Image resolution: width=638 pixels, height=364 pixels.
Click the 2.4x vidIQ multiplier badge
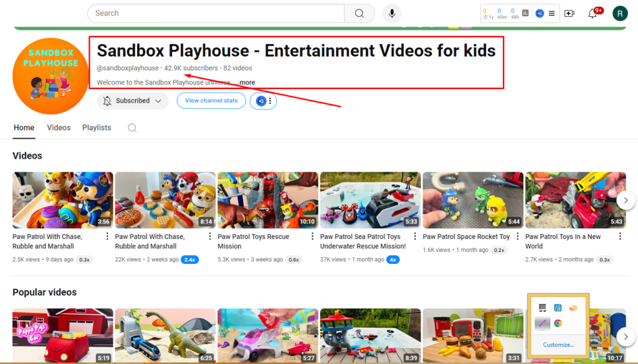pos(190,259)
